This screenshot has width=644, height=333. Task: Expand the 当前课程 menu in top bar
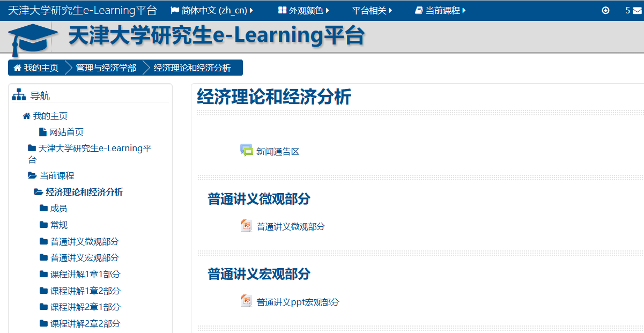pos(440,10)
